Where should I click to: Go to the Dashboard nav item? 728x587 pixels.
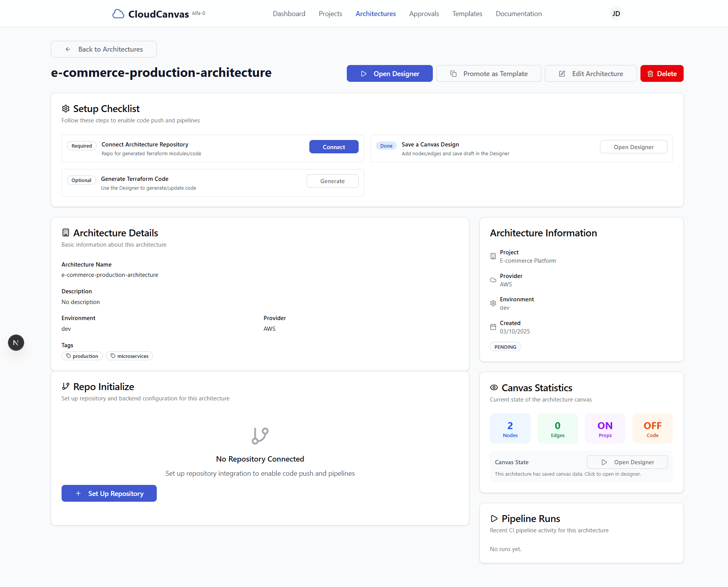289,14
